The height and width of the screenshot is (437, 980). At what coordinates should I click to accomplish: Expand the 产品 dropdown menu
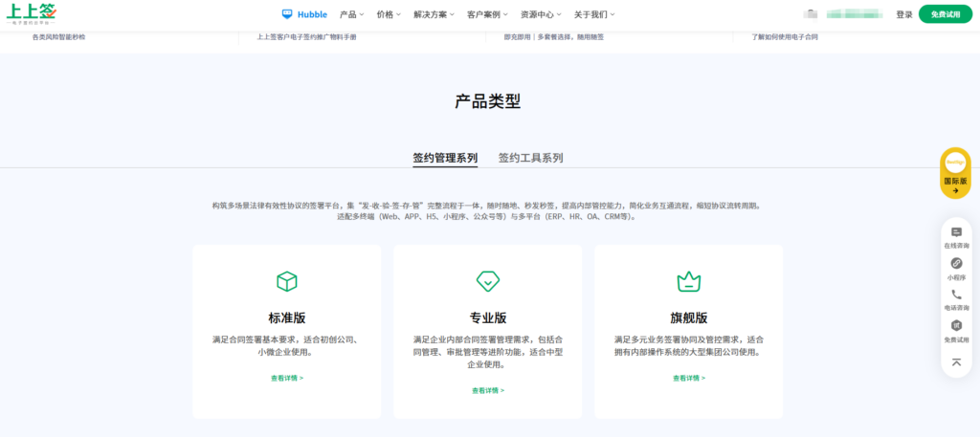(352, 14)
